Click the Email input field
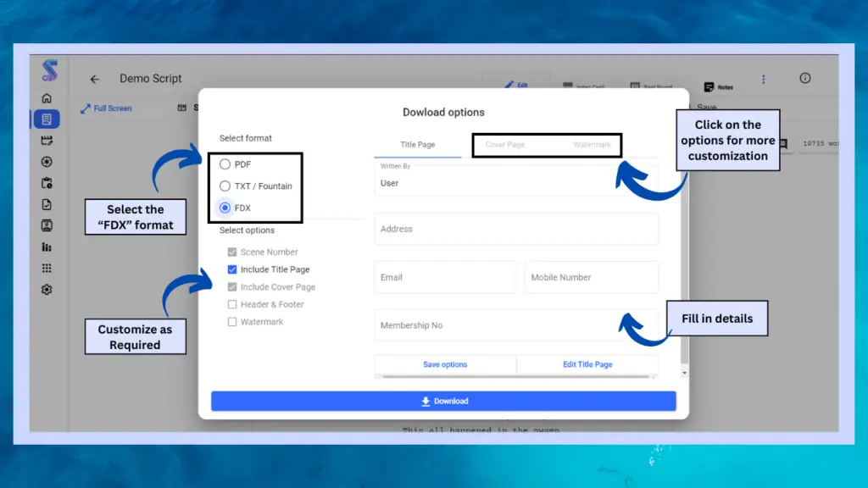This screenshot has height=488, width=868. 445,277
